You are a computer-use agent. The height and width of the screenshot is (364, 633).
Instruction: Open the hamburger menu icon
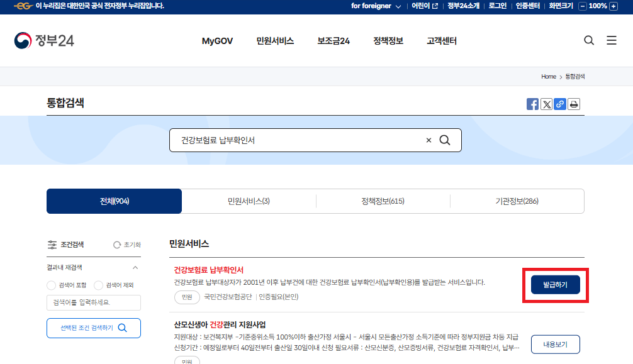(612, 40)
